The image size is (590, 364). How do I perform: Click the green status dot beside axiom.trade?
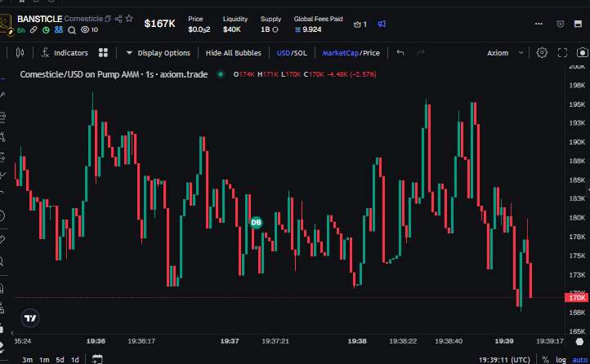[221, 74]
